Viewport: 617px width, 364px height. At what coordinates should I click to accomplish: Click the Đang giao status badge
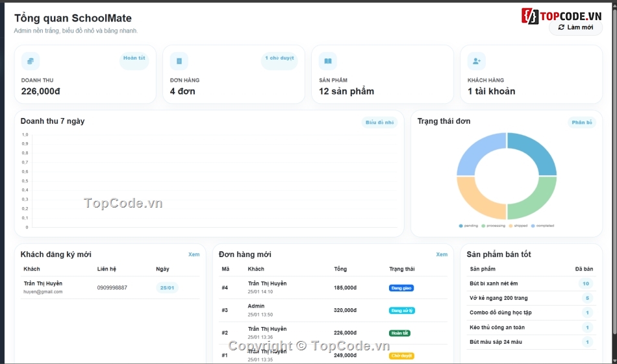[401, 288]
